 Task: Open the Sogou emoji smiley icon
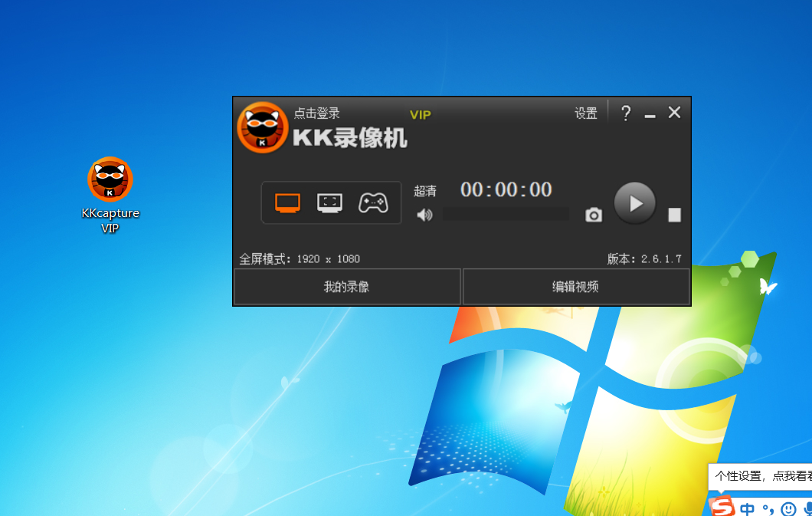click(x=788, y=509)
